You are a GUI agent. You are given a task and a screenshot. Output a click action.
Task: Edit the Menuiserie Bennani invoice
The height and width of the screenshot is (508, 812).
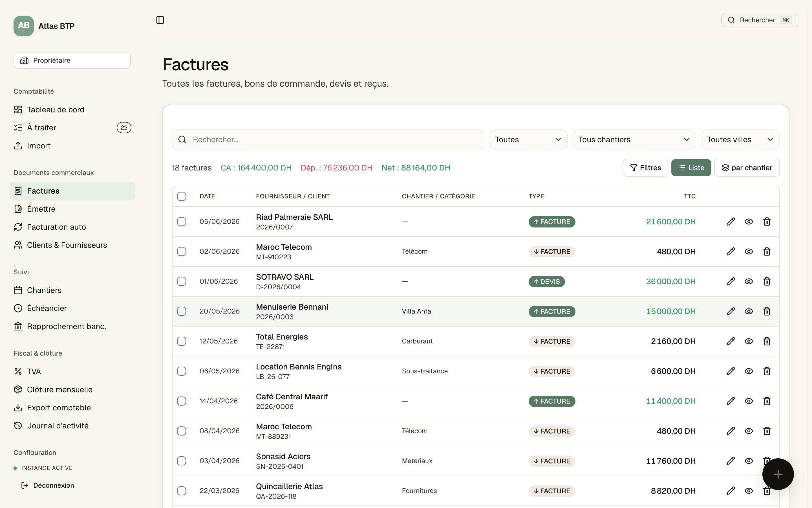click(731, 311)
